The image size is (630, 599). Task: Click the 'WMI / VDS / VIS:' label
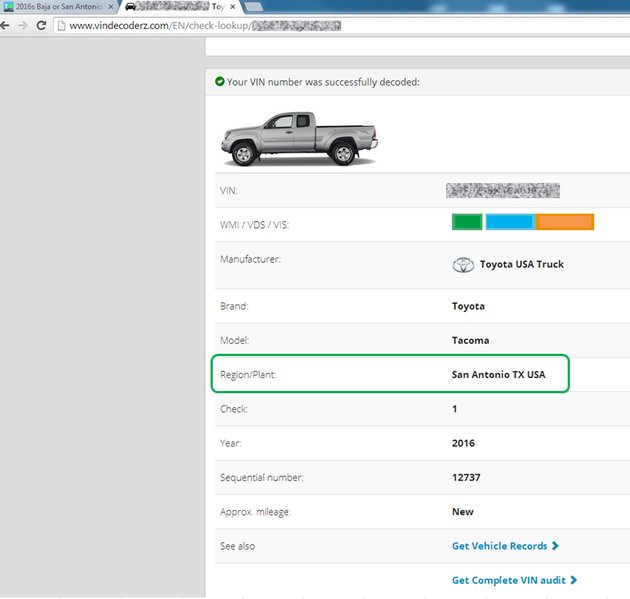[254, 225]
